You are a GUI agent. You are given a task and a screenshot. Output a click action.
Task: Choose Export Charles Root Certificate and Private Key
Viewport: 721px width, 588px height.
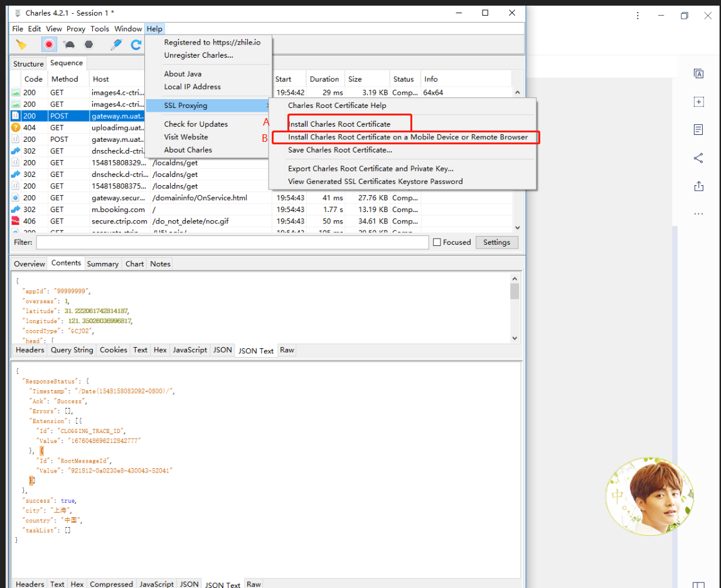[x=371, y=169]
